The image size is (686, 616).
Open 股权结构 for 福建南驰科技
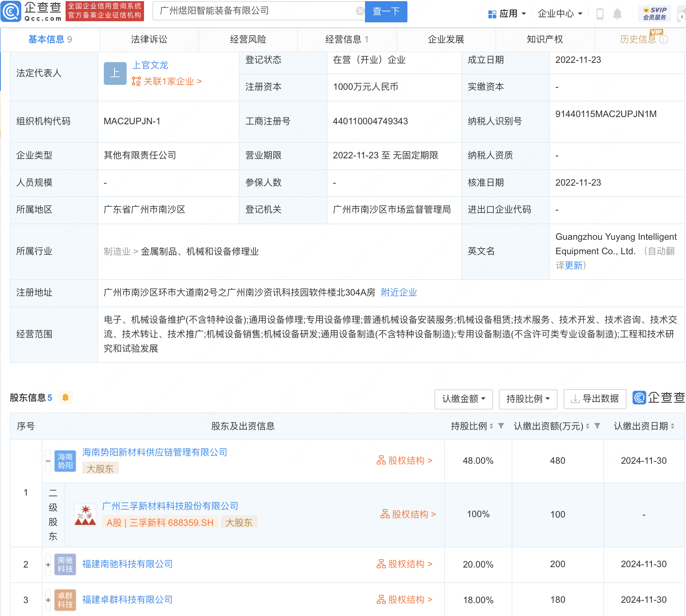pyautogui.click(x=404, y=564)
